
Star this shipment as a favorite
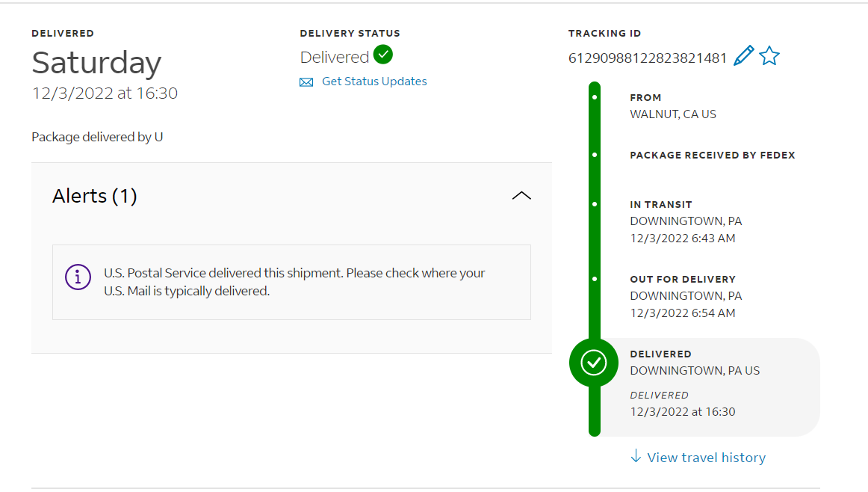769,56
